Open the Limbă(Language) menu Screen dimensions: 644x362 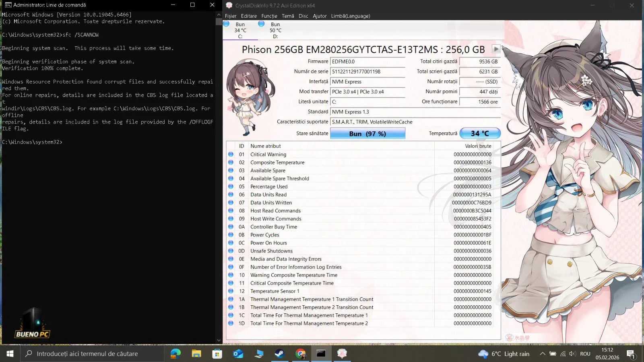click(351, 16)
